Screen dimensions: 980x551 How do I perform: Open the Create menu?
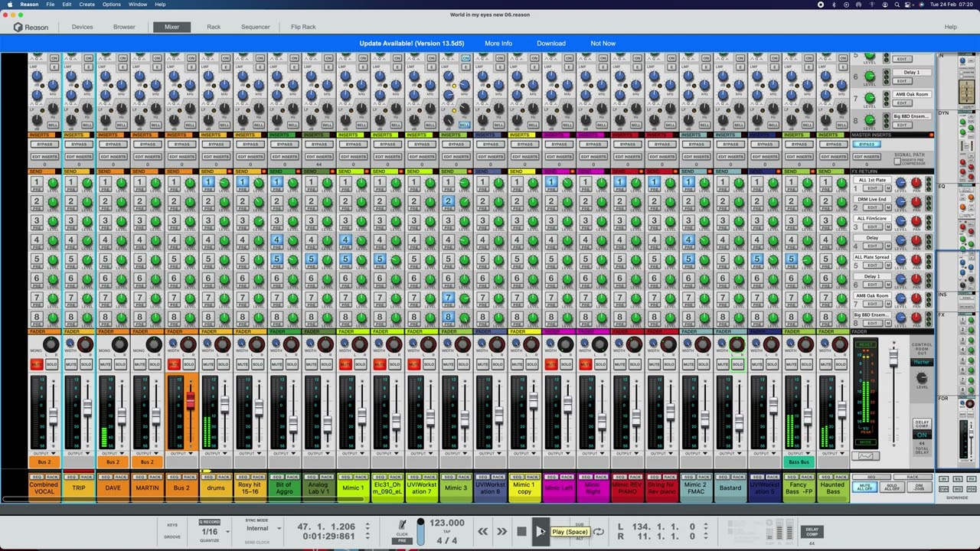[x=87, y=5]
